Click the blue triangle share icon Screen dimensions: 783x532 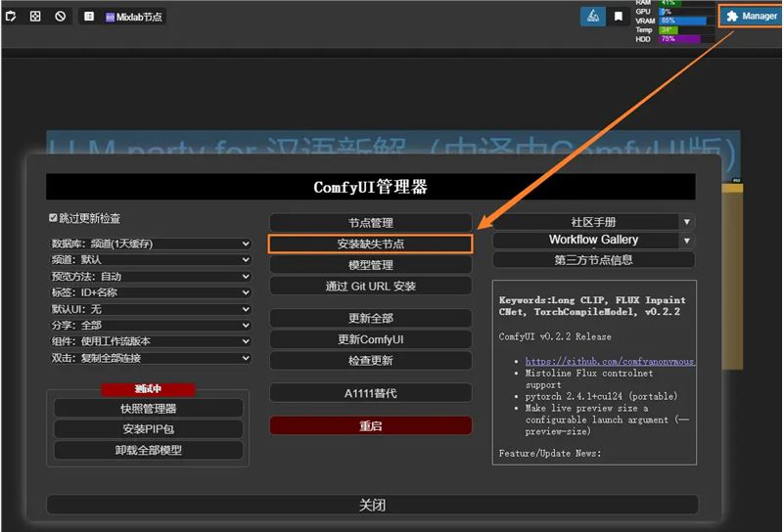coord(593,17)
